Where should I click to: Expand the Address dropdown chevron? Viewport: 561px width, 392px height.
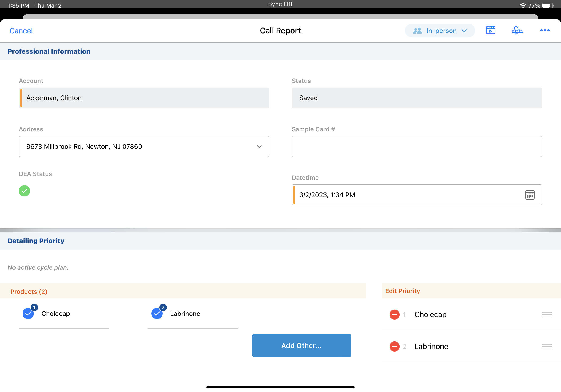tap(259, 146)
